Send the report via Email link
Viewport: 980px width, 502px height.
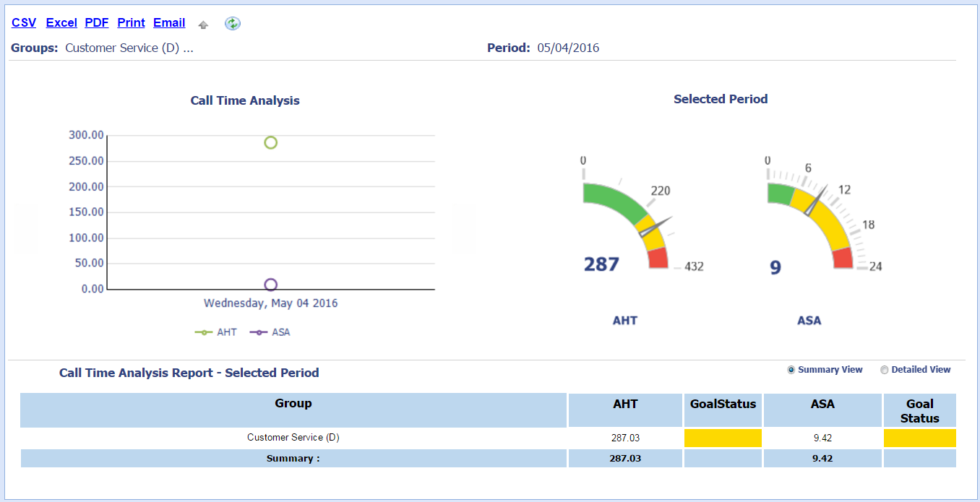[169, 23]
